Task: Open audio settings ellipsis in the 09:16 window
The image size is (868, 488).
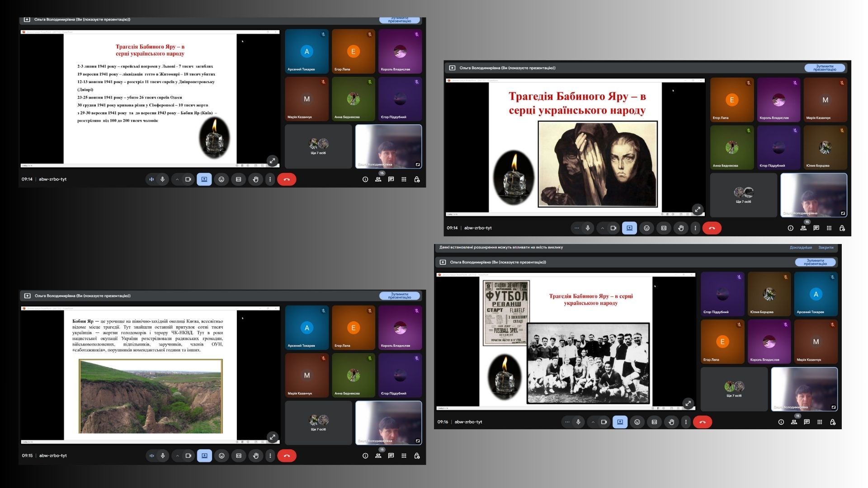Action: click(x=567, y=422)
